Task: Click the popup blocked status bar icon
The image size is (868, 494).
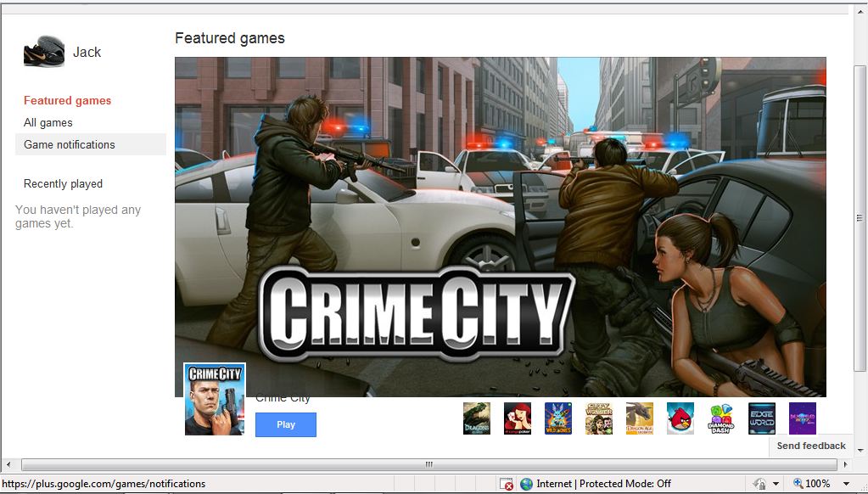Action: [x=506, y=484]
